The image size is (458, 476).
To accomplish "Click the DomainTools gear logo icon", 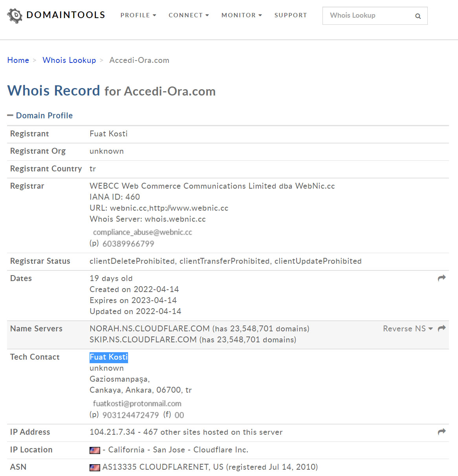I will tap(15, 15).
